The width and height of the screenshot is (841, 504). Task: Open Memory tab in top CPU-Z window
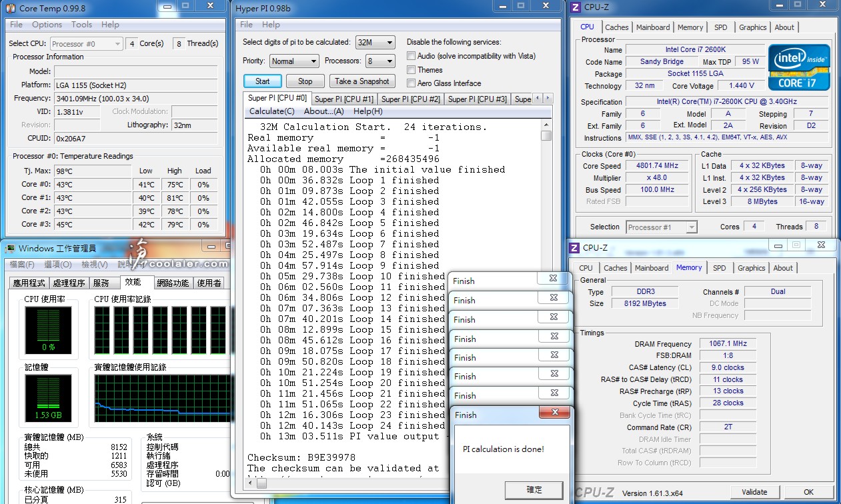690,27
